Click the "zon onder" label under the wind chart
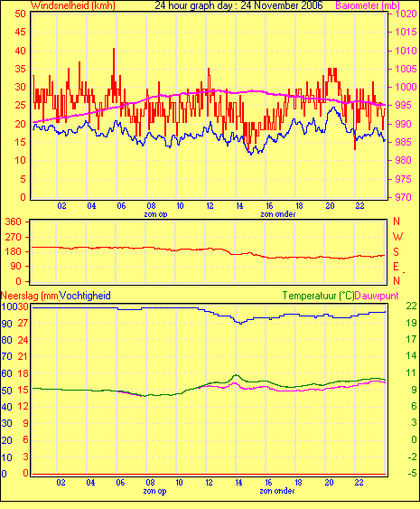 tap(278, 214)
